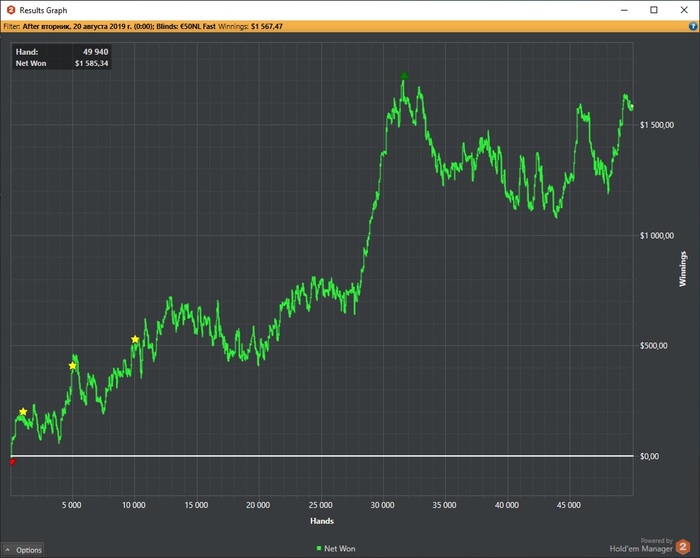Viewport: 700px width, 558px height.
Task: Click the blue help icon in the filter bar
Action: (693, 26)
